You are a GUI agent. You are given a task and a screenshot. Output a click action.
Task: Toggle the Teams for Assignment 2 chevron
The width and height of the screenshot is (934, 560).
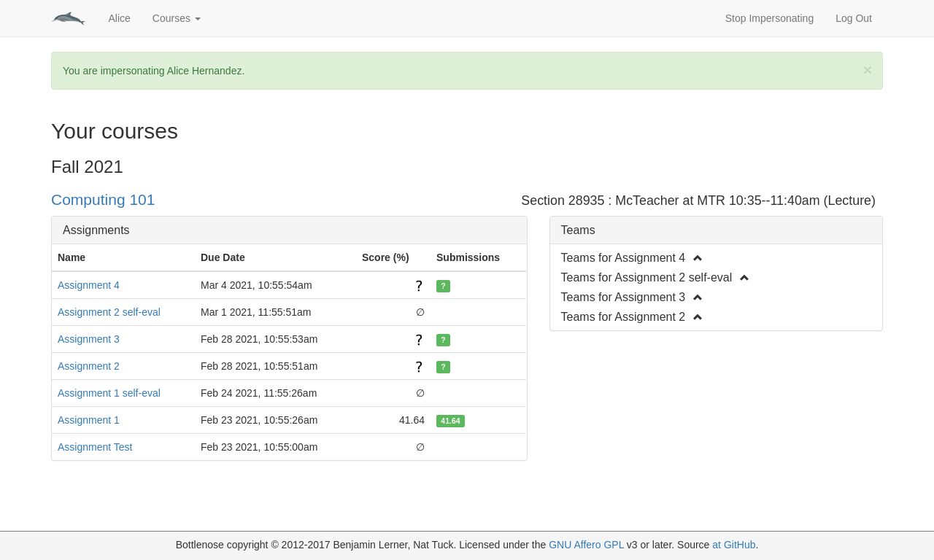[697, 317]
